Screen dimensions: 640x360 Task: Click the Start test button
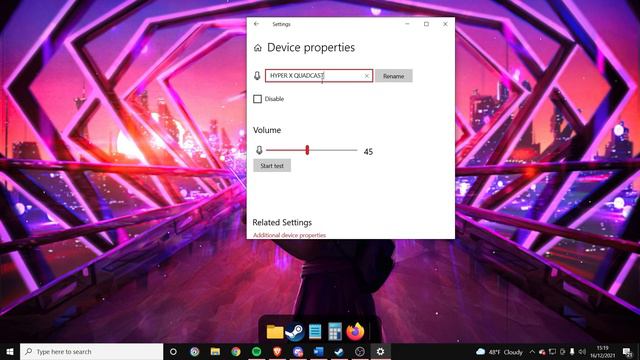click(x=272, y=166)
